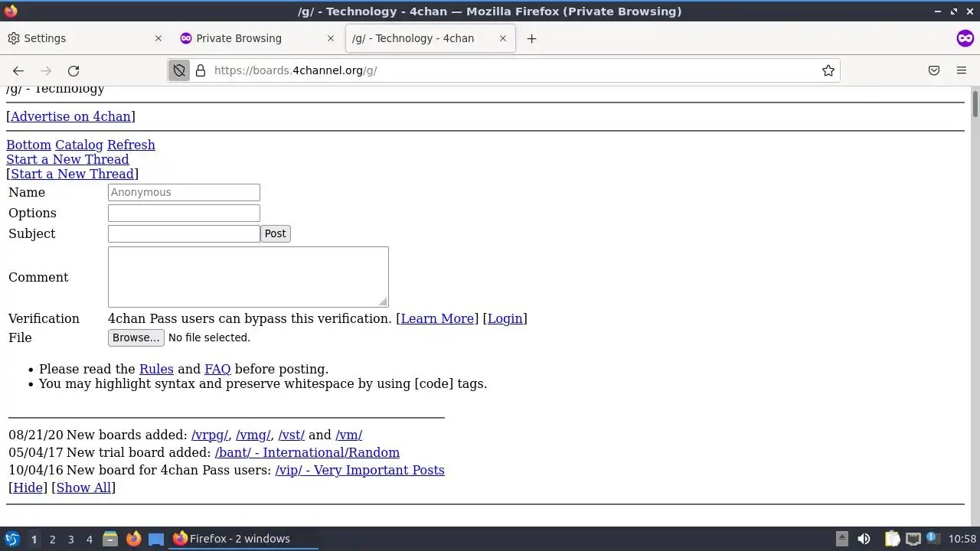
Task: Open the Learn More verification link
Action: click(437, 318)
